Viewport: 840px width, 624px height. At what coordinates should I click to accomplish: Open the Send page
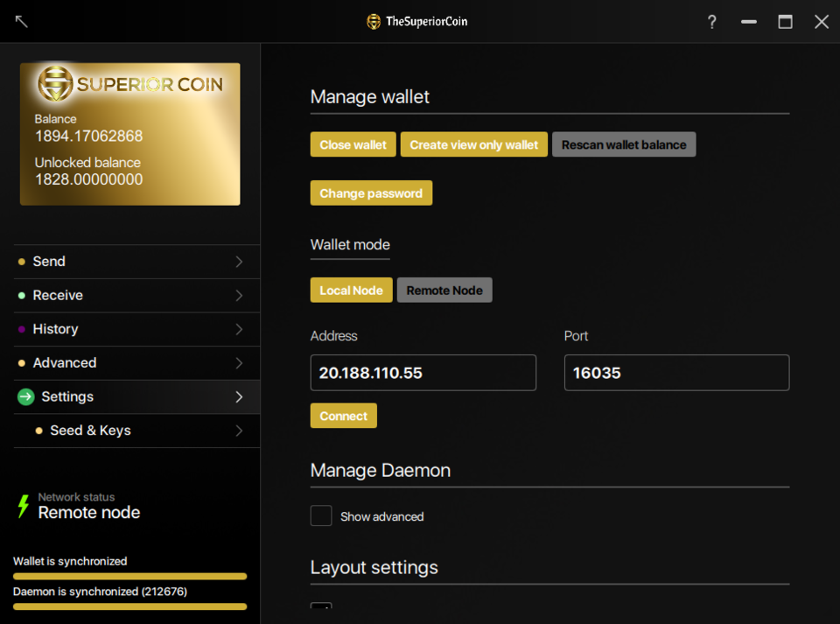click(x=136, y=262)
